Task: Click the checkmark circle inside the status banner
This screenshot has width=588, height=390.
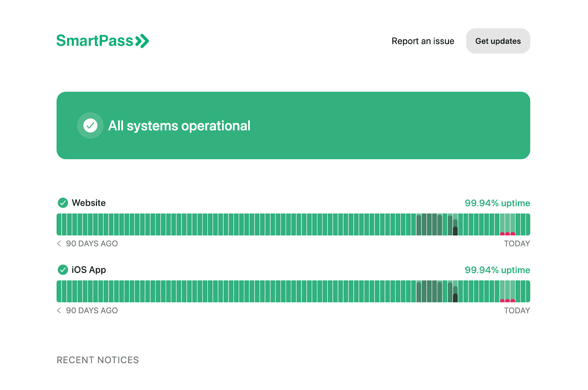Action: pyautogui.click(x=90, y=125)
